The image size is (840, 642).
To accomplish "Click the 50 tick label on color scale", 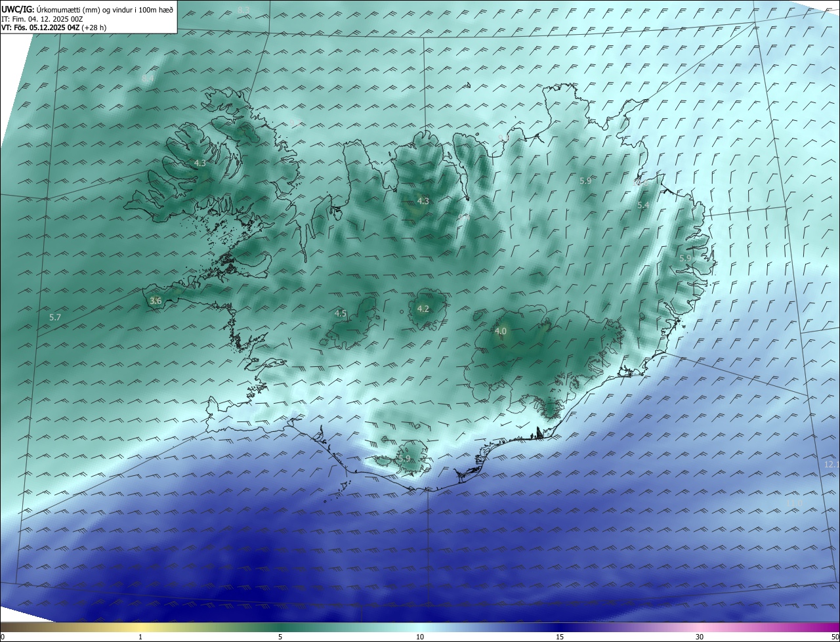I will [x=835, y=637].
